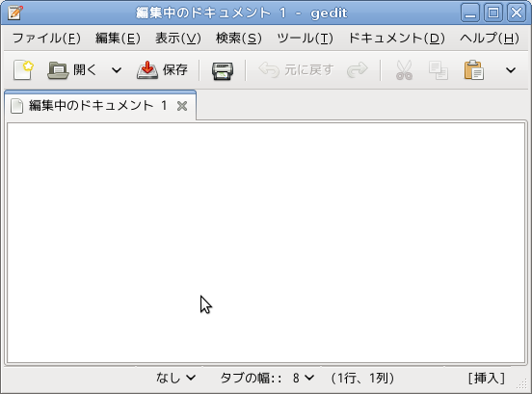Screen dimensions: 532x394
Task: Click the print icon in toolbar
Action: coord(223,70)
